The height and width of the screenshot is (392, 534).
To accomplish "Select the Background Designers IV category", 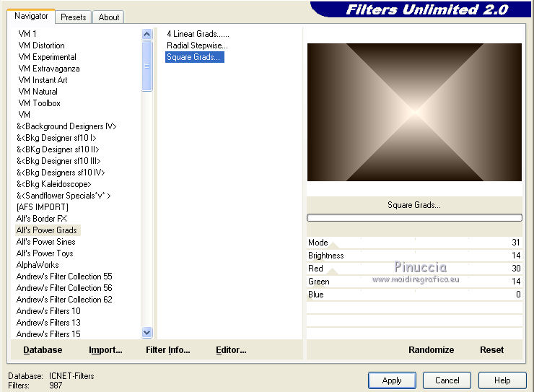I will click(x=66, y=126).
